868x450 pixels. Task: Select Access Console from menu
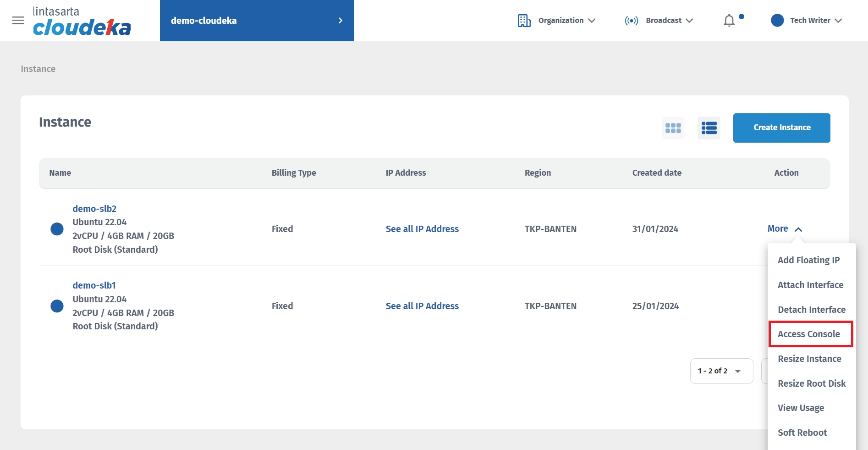[x=809, y=334]
